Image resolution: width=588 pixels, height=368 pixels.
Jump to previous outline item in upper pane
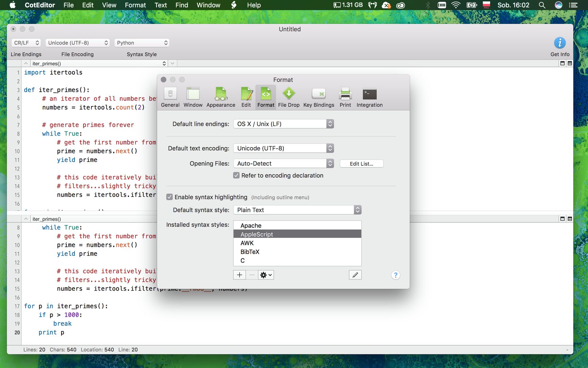pyautogui.click(x=26, y=63)
